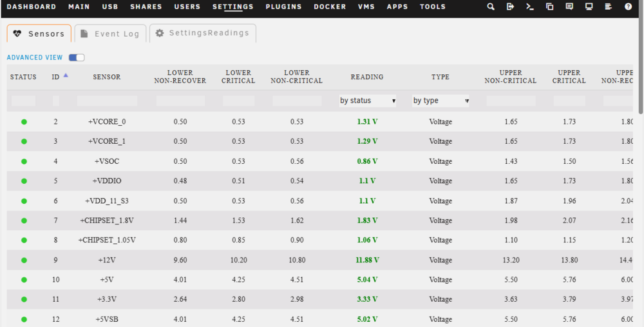Open the Docker menu

click(x=330, y=6)
